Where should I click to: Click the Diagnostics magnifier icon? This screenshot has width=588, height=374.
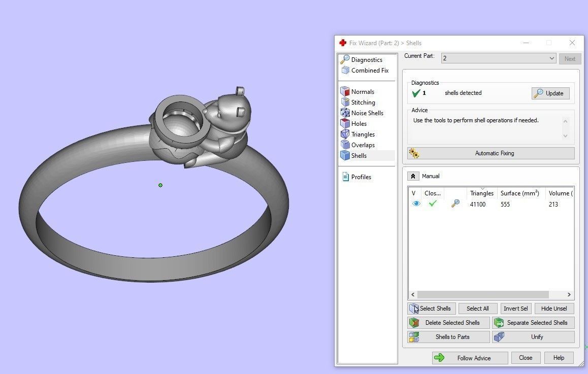tap(345, 59)
